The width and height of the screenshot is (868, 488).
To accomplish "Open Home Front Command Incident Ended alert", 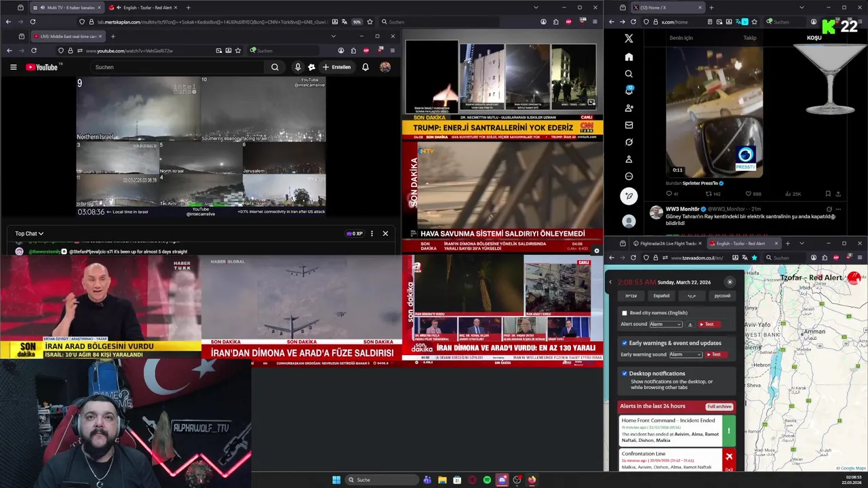I will click(x=677, y=430).
